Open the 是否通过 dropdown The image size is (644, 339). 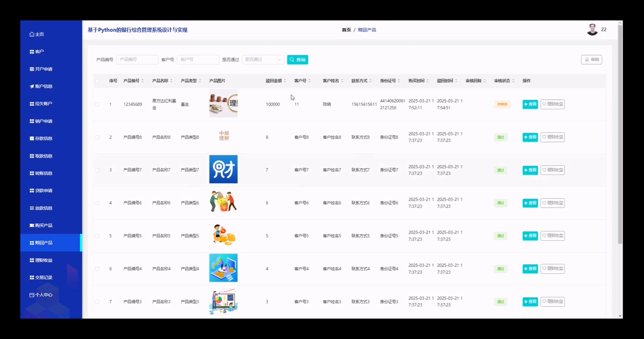[263, 59]
